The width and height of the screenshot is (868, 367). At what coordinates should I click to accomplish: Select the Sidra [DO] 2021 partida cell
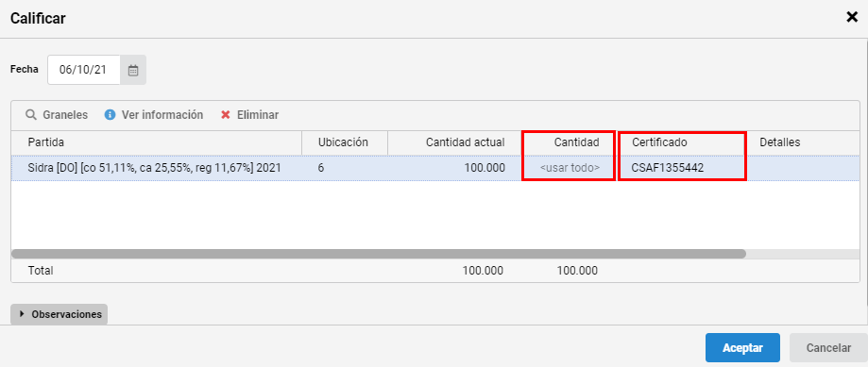point(157,168)
